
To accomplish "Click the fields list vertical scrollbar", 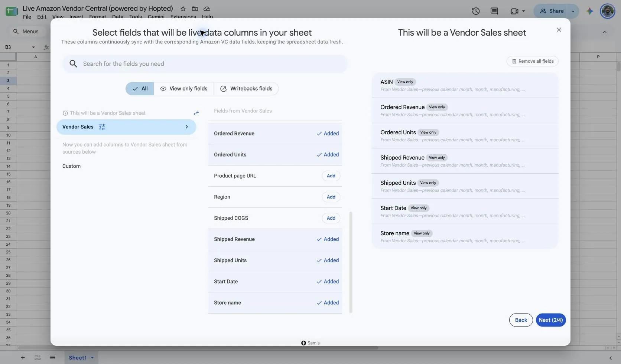I will coord(351,262).
